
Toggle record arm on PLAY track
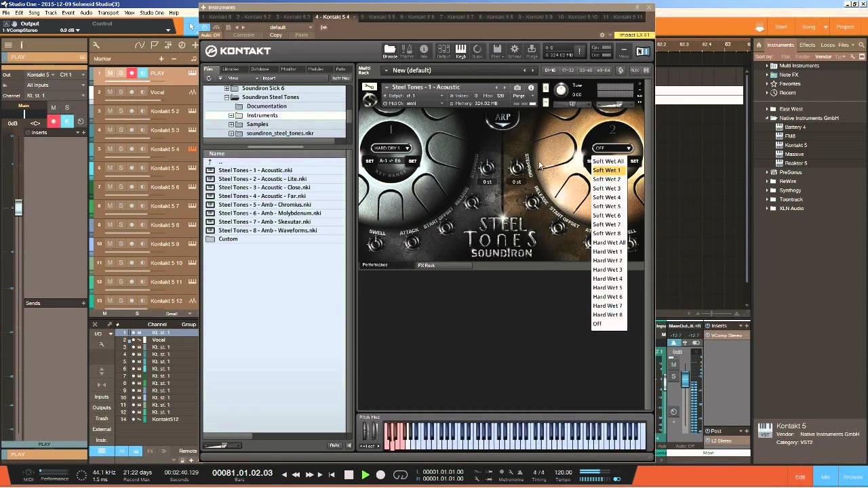coord(132,73)
